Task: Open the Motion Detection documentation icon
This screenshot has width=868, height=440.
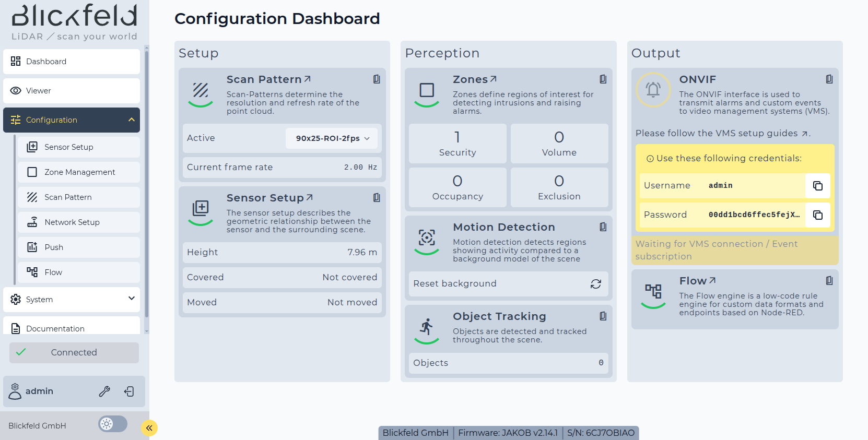Action: 603,227
